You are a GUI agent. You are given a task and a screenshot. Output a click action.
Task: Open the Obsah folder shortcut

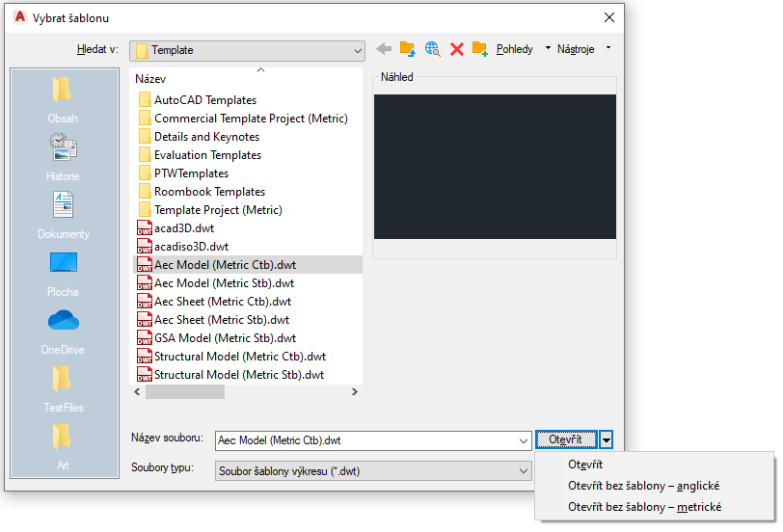click(x=63, y=99)
